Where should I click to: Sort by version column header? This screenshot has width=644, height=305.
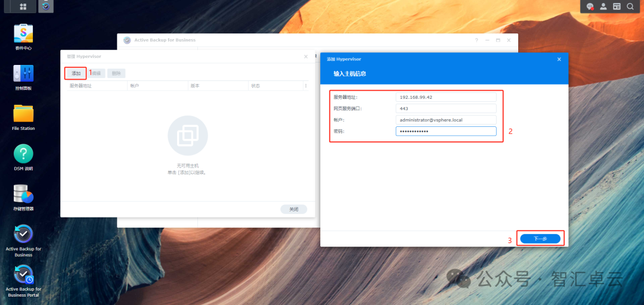click(218, 86)
